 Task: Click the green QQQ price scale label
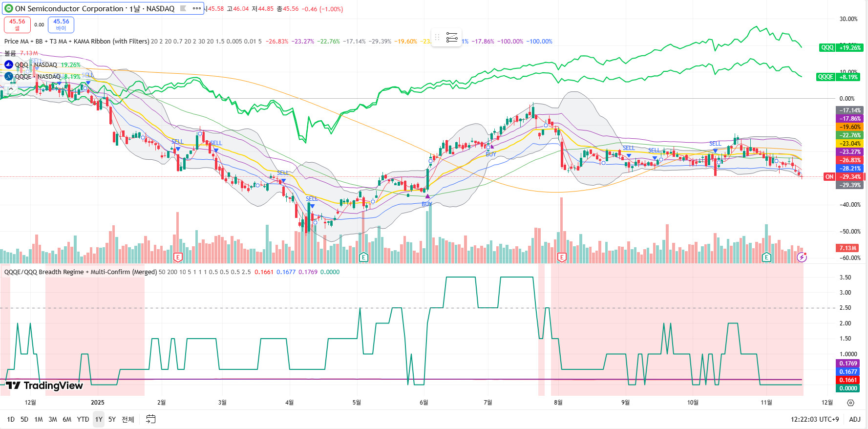click(x=827, y=48)
